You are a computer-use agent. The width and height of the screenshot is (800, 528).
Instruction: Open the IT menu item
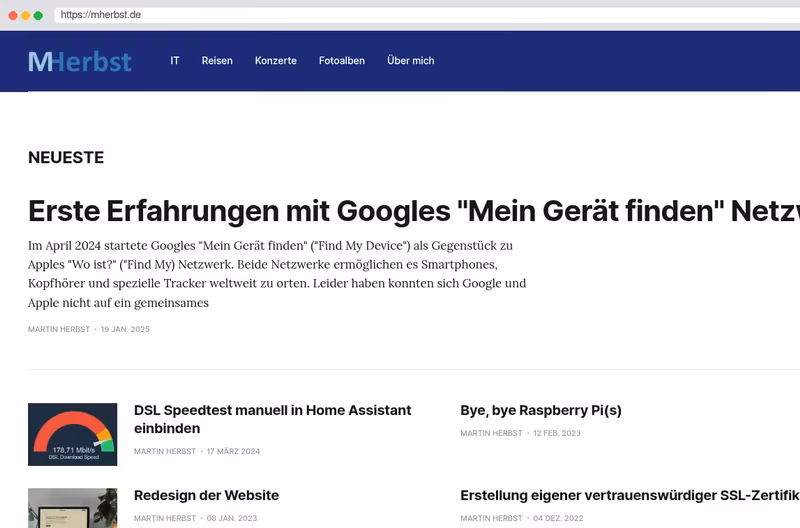174,61
